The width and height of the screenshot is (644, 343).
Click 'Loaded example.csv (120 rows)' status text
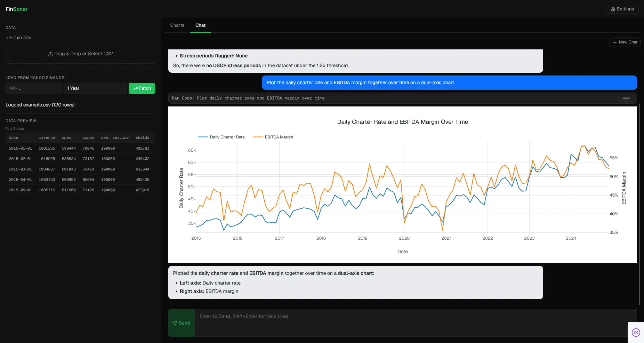click(x=40, y=105)
